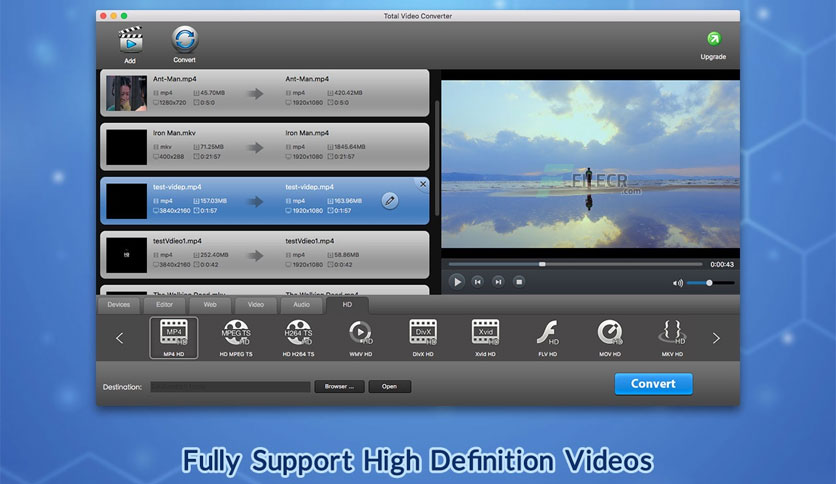Click the file list vertical scrollbar

pos(437,158)
